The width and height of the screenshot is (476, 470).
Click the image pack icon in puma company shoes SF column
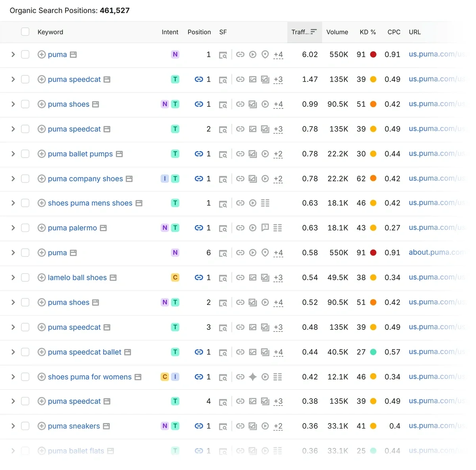point(253,179)
